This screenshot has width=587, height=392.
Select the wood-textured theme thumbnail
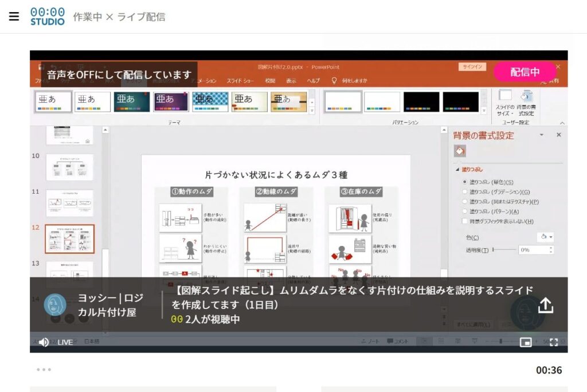click(289, 101)
